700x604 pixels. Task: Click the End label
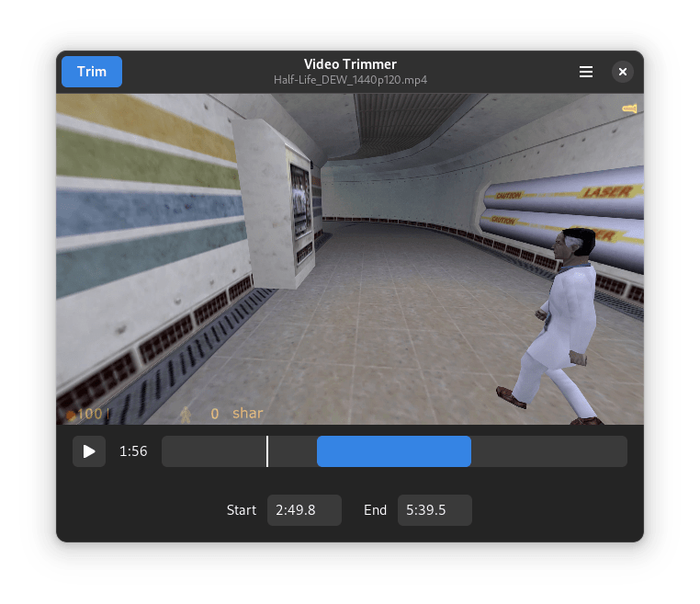tap(375, 509)
